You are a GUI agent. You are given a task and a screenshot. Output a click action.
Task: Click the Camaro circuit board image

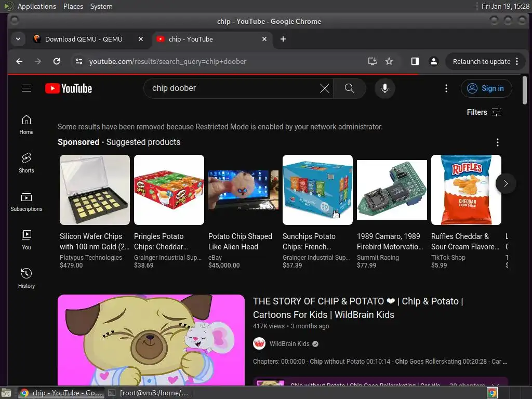(392, 190)
